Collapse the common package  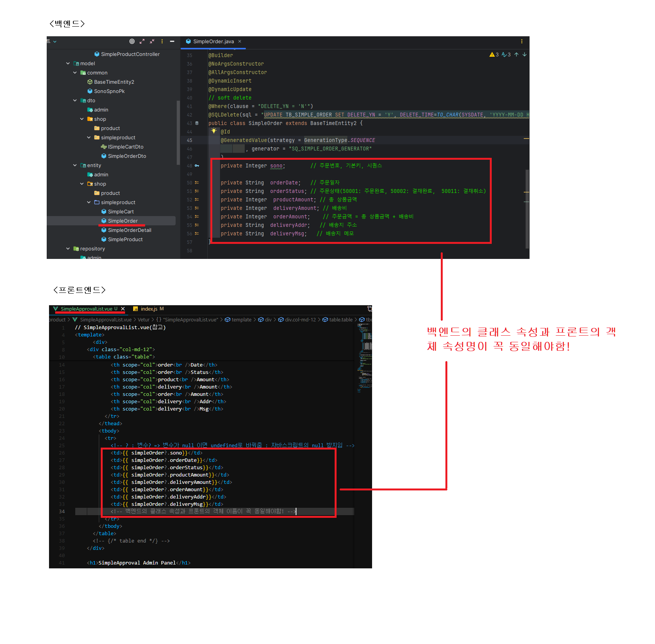click(x=75, y=73)
